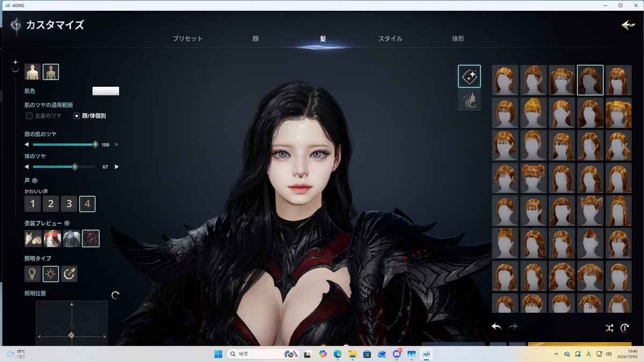
Task: Preview the dark red armor outfit
Action: (x=91, y=238)
